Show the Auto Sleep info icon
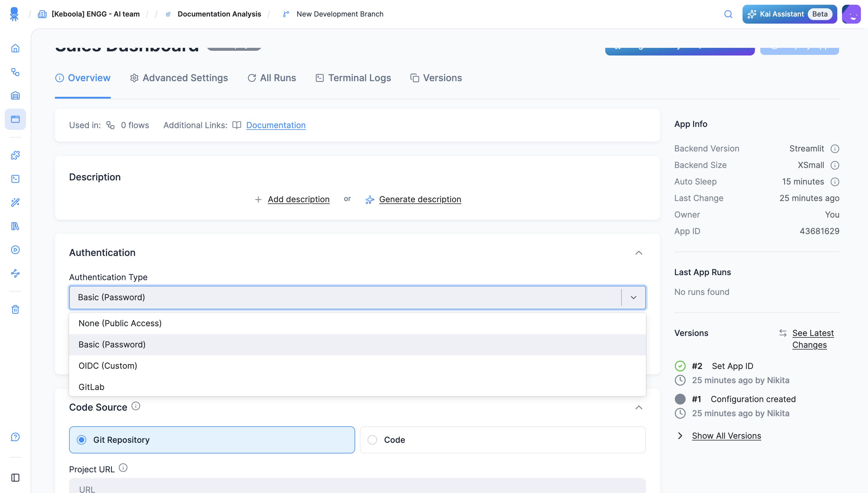Screen dimensions: 868x493 pos(835,182)
